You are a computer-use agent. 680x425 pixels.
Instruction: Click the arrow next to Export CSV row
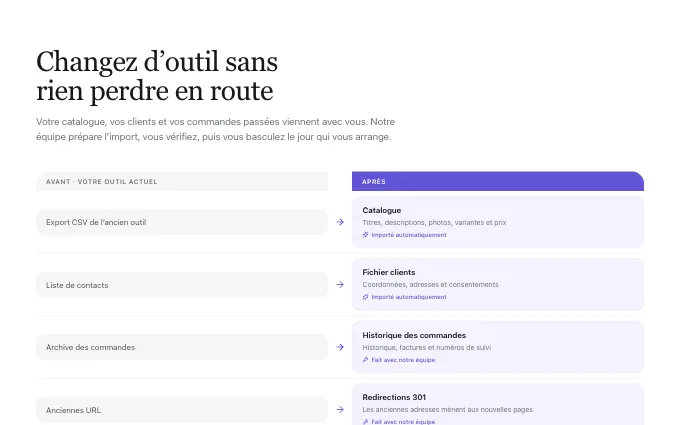coord(340,222)
